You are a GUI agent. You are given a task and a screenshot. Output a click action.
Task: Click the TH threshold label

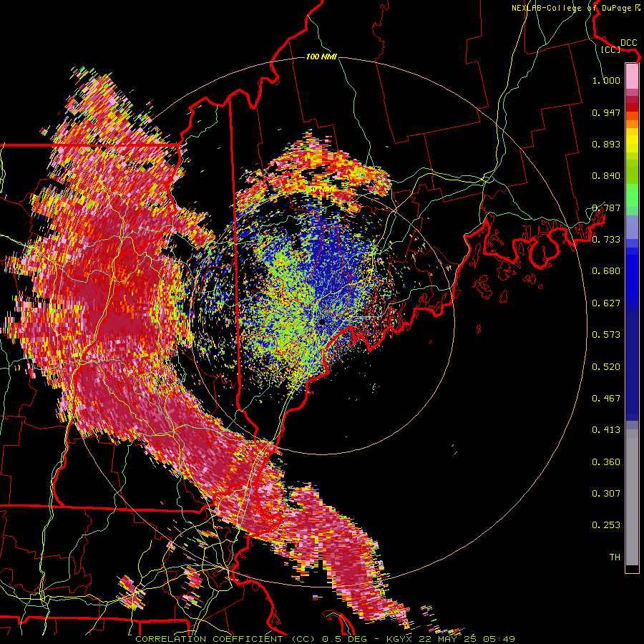615,557
